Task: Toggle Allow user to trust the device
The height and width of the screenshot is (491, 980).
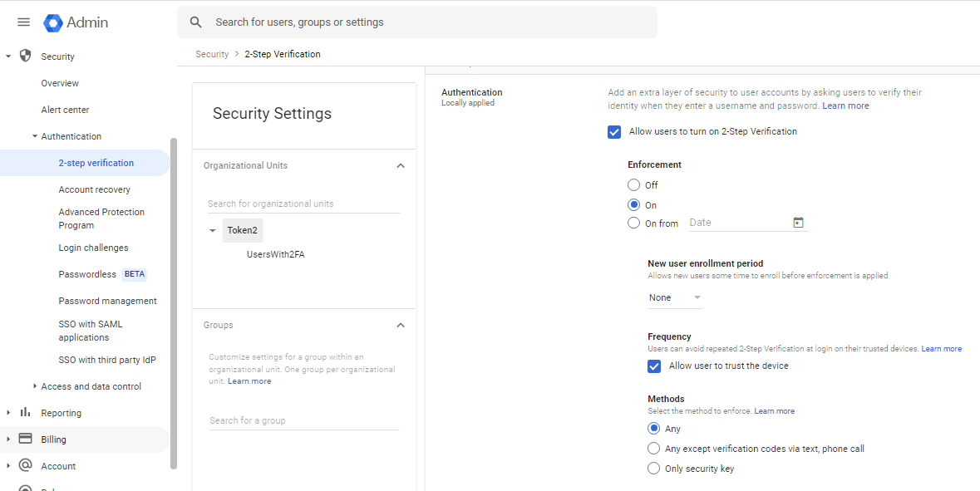Action: [654, 366]
